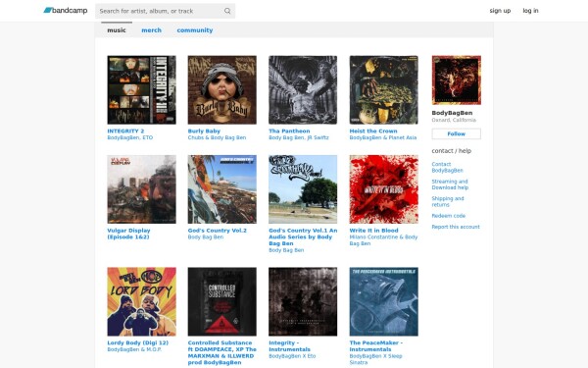Click the BodyBagBen artist profile image
The height and width of the screenshot is (368, 588).
(456, 80)
